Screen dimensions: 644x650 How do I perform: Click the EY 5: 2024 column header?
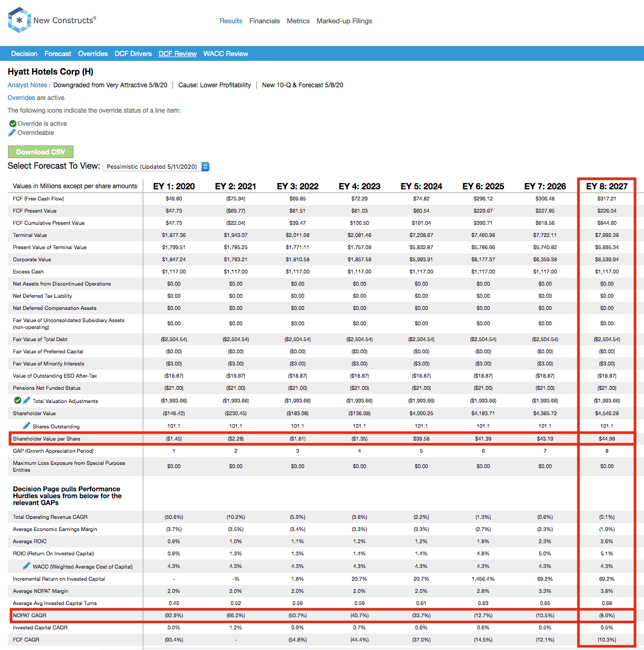click(x=421, y=186)
